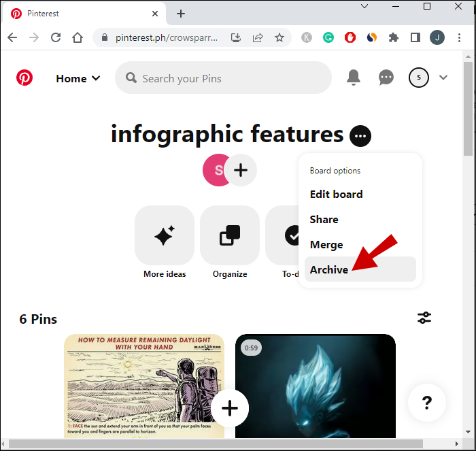Expand the accounts chevron next to profile avatar
Screen dimensions: 476x451
point(443,78)
